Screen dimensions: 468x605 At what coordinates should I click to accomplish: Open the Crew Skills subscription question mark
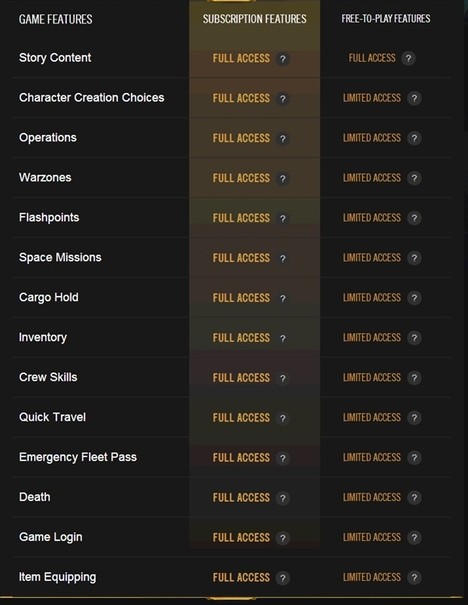283,378
